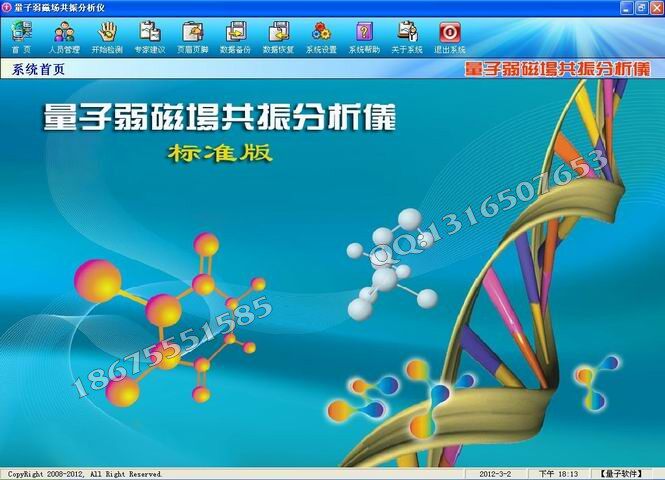Click the copyright text in the status bar
This screenshot has width=665, height=480.
point(85,473)
